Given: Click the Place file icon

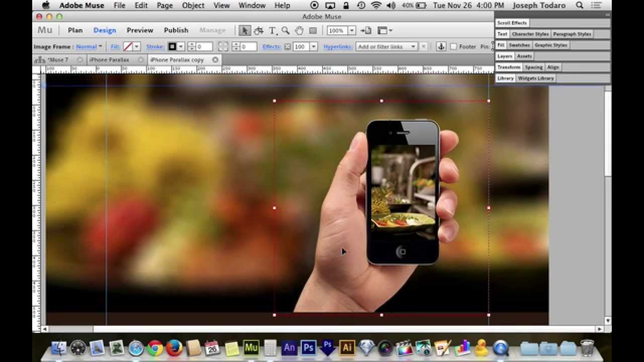Looking at the screenshot, I should 366,31.
